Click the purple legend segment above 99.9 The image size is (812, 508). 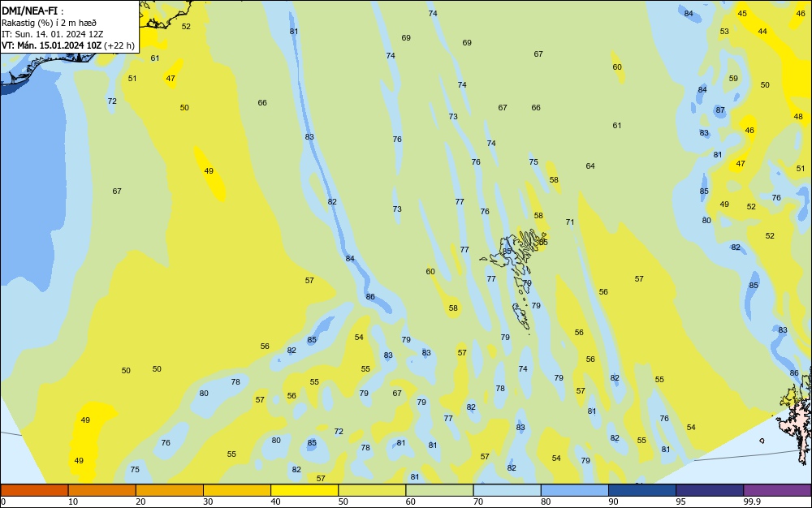[x=777, y=490]
